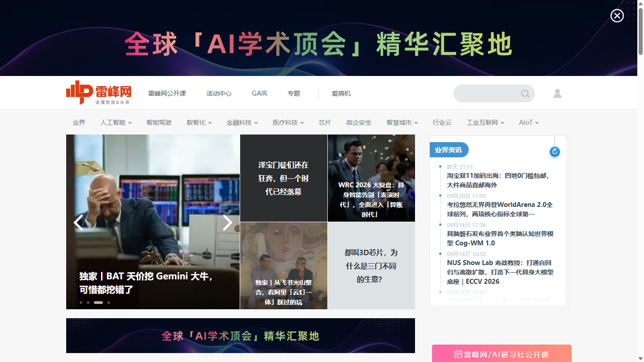The image size is (644, 362).
Task: Open the BAT 天价挖 Gemini 大牛 headline
Action: [x=146, y=283]
